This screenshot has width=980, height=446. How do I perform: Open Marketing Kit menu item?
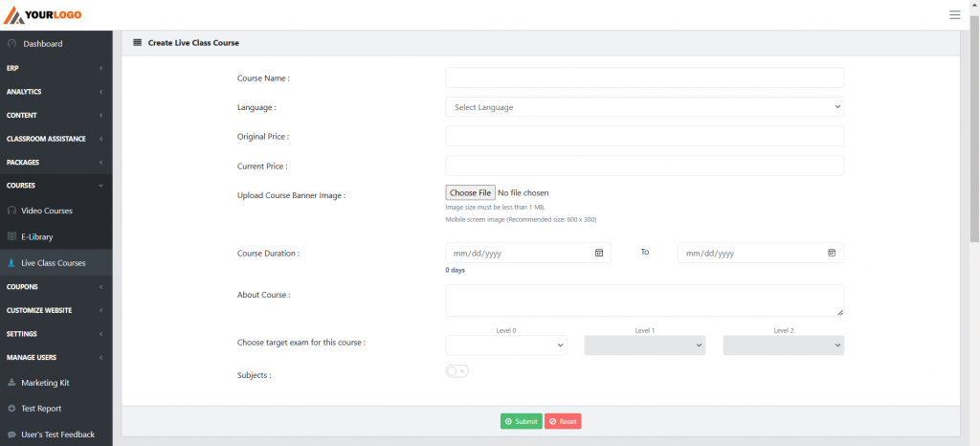[56, 382]
